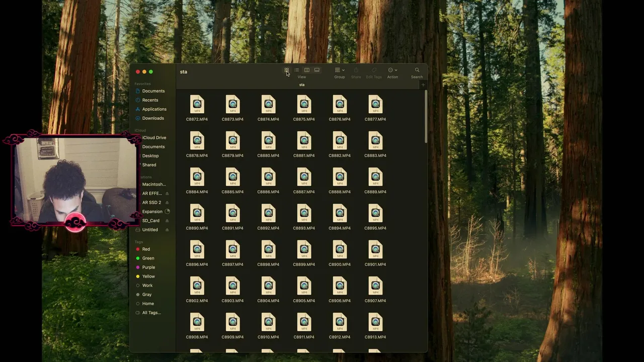Viewport: 644px width, 362px height.
Task: Open the Group options dropdown
Action: [x=340, y=70]
